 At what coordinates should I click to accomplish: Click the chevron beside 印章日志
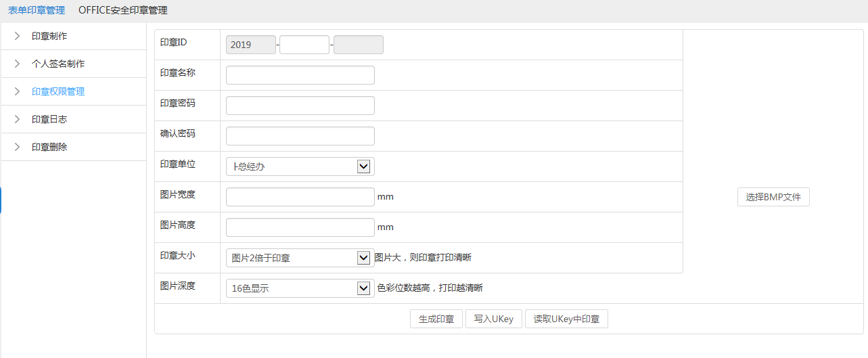[x=17, y=119]
